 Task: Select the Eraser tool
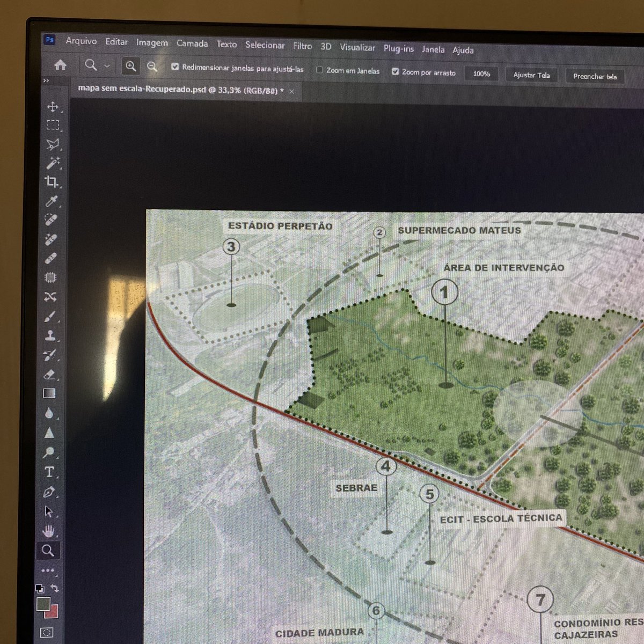tap(49, 374)
